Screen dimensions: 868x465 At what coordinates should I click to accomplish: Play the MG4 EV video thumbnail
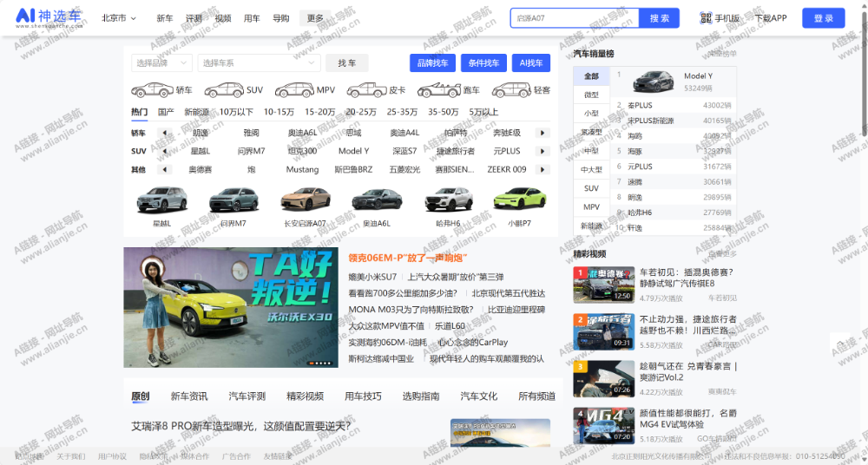pyautogui.click(x=604, y=426)
